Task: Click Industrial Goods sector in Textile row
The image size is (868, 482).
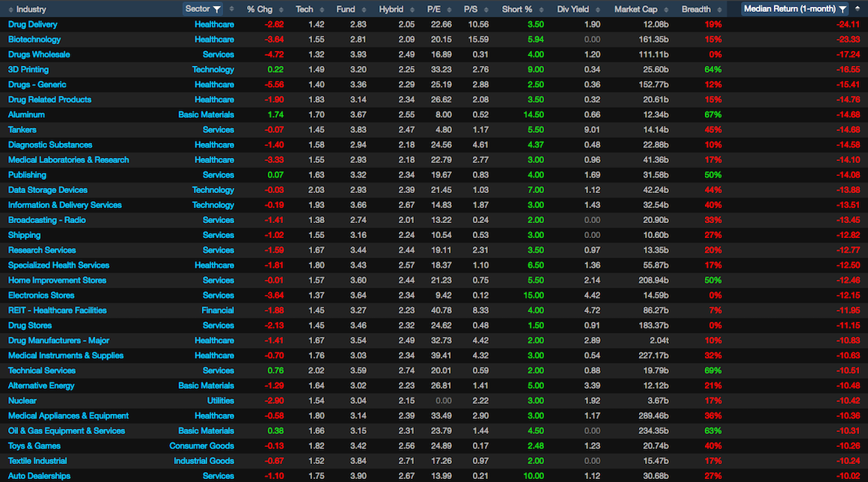Action: [204, 461]
